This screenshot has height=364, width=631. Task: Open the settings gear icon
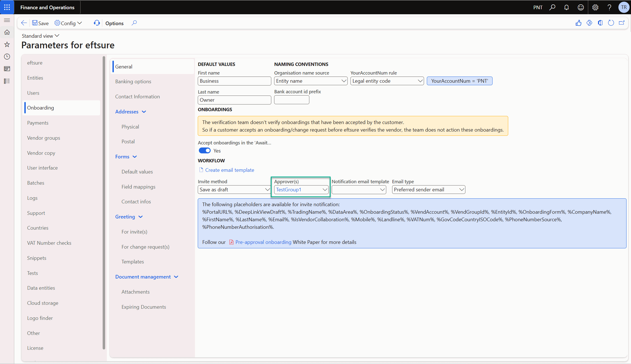click(x=595, y=7)
